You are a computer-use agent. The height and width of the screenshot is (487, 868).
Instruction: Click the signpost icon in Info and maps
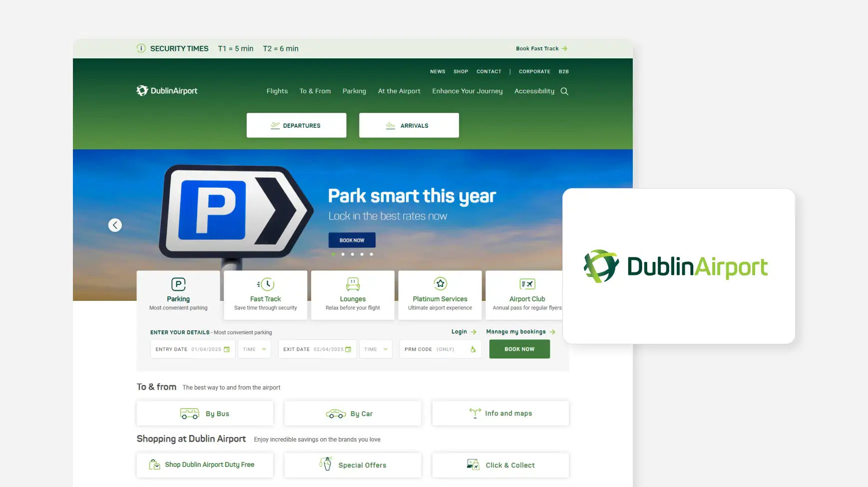point(475,413)
